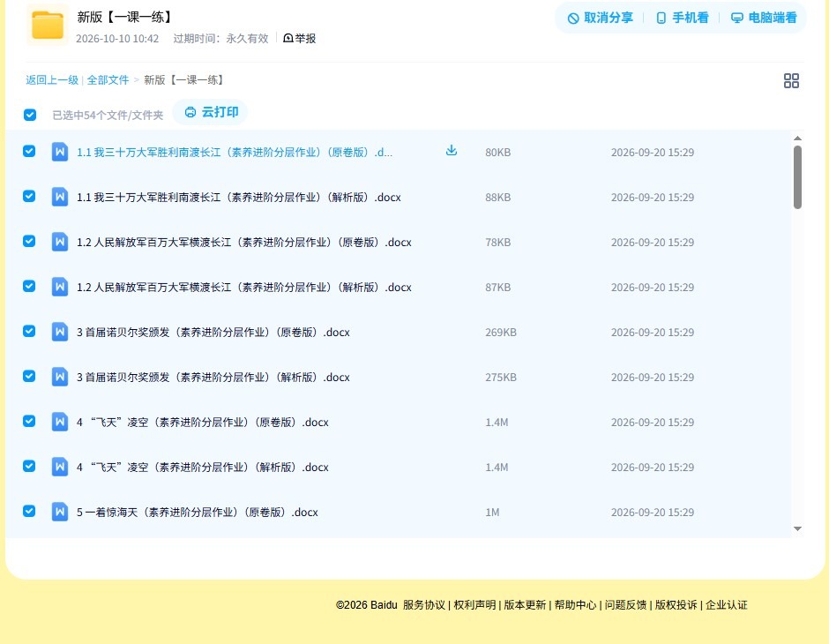Click the Word icon of 3 首届诺贝尔奖颁发 (原卷版)
Viewport: 829px width, 644px height.
[60, 332]
